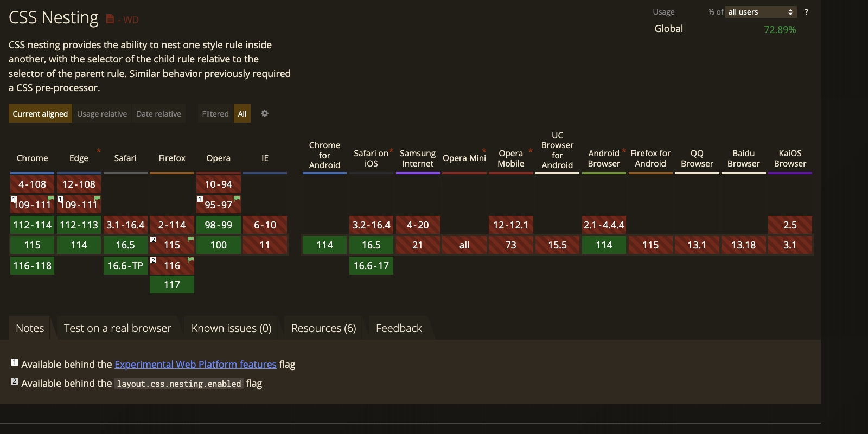Screen dimensions: 868x434
Task: Select Firefox version cell 2-114
Action: tap(172, 225)
